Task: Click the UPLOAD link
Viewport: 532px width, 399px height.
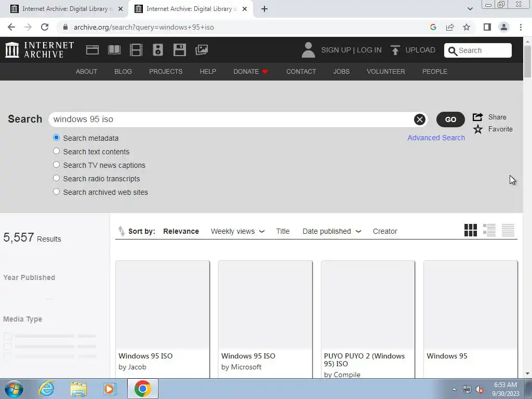Action: pyautogui.click(x=420, y=50)
